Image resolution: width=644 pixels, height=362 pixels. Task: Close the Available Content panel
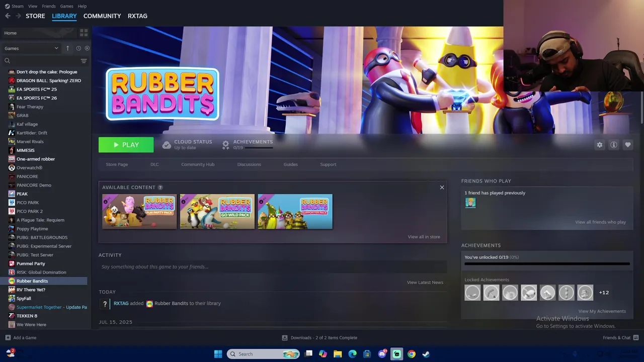point(442,188)
